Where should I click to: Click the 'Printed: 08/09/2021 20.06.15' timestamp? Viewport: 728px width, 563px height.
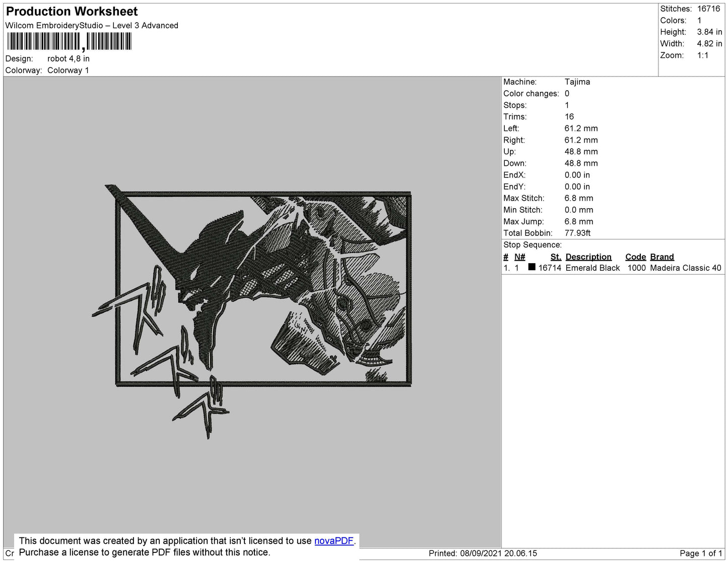click(483, 553)
